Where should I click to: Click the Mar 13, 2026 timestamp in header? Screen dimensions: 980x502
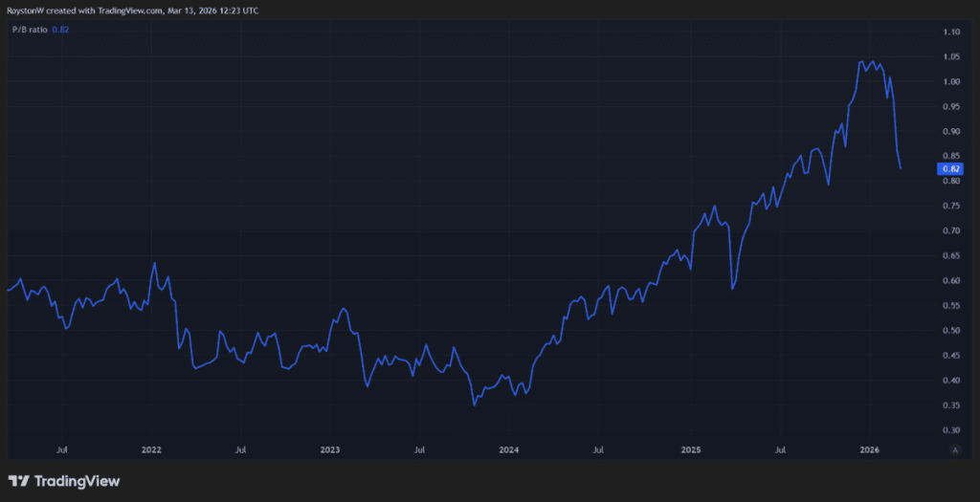199,11
